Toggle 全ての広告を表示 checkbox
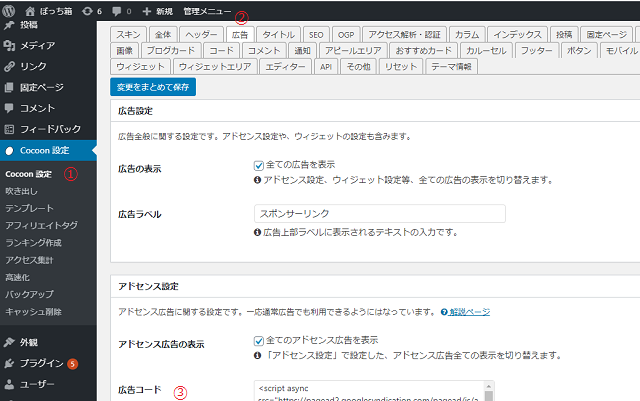Viewport: 640px width, 401px height. (x=259, y=164)
